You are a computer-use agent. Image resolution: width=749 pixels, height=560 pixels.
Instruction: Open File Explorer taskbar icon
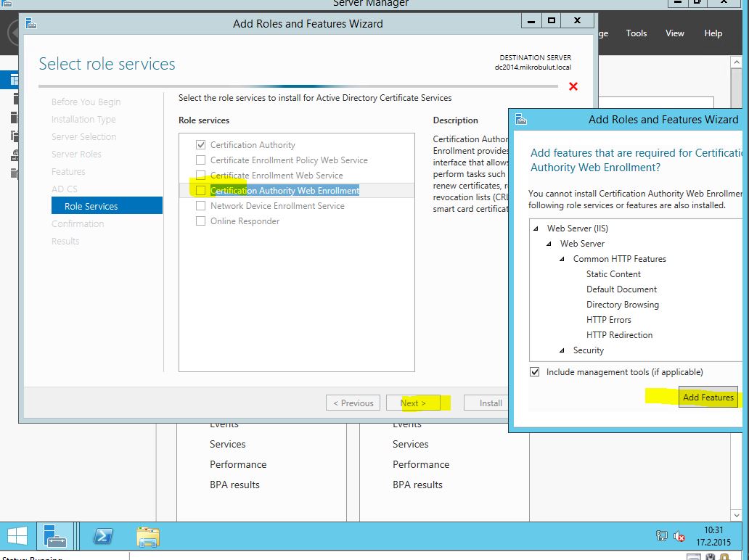pyautogui.click(x=148, y=537)
